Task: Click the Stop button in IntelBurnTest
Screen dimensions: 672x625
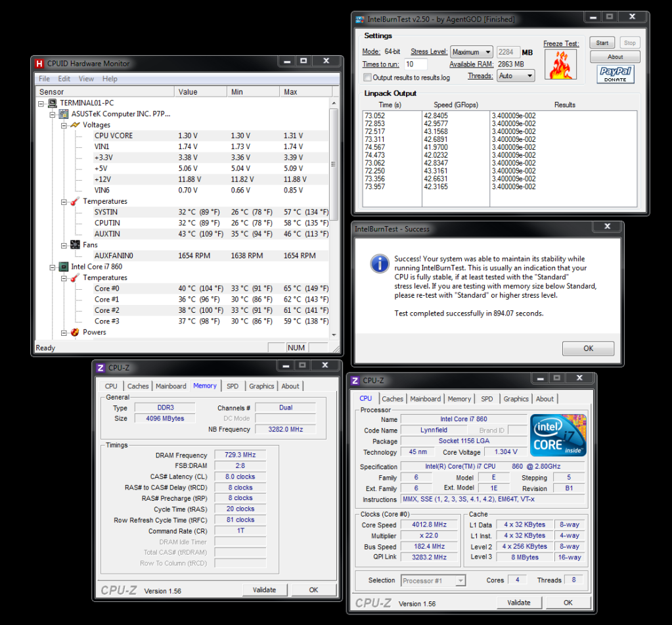Action: click(629, 43)
